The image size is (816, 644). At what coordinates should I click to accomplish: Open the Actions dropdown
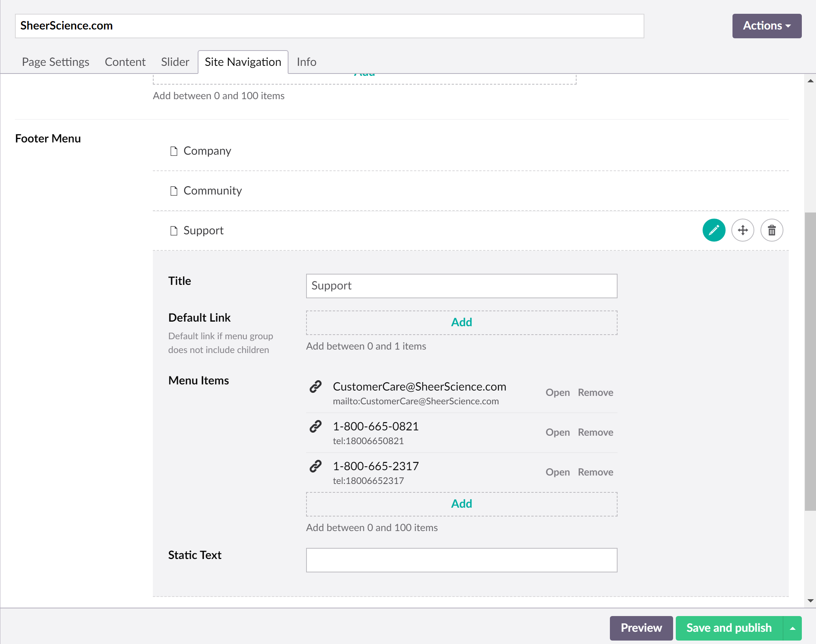point(767,26)
